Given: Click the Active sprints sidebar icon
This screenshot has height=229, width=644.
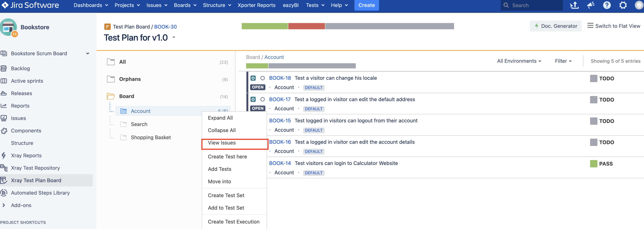Looking at the screenshot, I should (x=4, y=81).
